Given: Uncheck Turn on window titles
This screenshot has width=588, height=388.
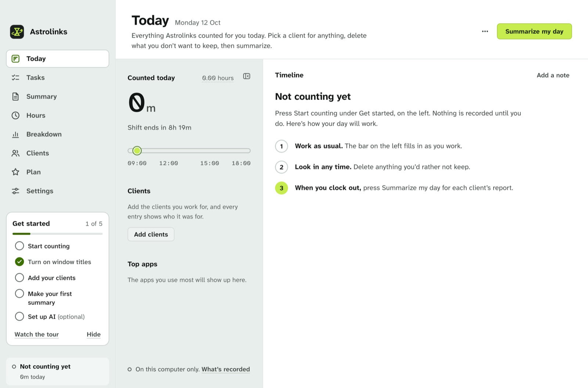Looking at the screenshot, I should [x=19, y=262].
